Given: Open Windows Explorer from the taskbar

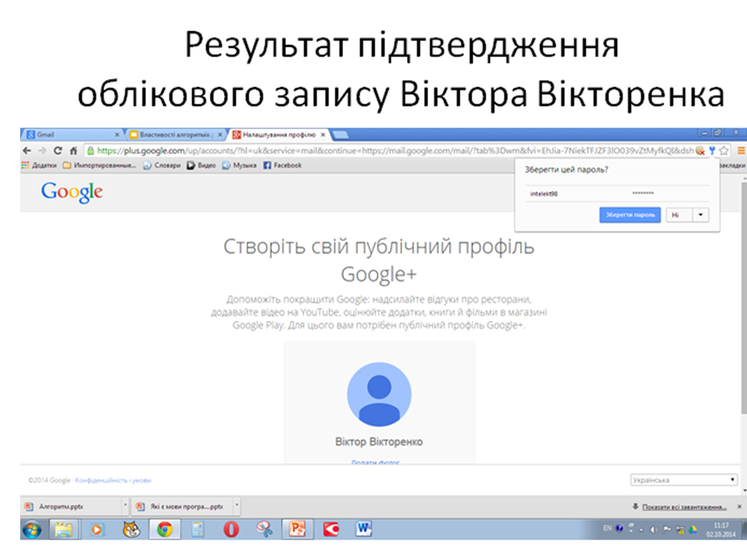Looking at the screenshot, I should pyautogui.click(x=63, y=530).
